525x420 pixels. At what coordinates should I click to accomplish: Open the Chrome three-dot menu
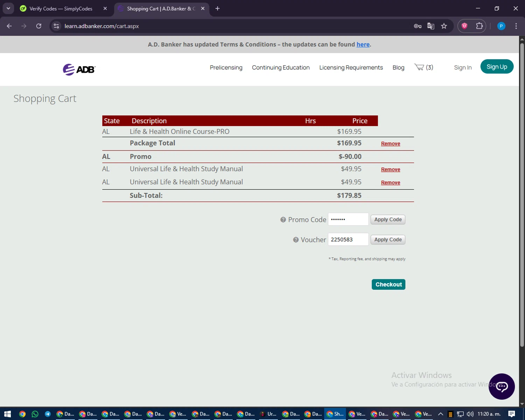point(516,26)
